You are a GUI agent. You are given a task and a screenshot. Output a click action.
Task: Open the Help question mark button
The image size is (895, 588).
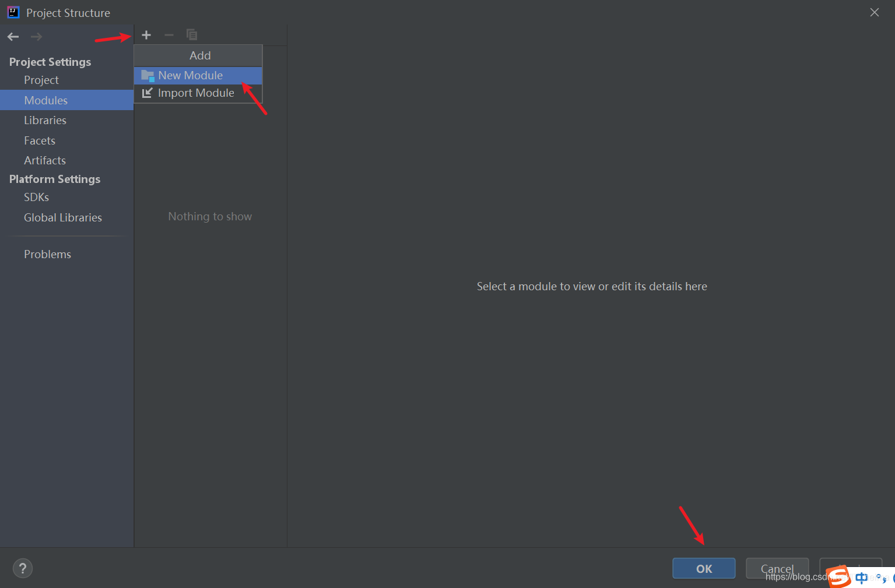(x=23, y=568)
